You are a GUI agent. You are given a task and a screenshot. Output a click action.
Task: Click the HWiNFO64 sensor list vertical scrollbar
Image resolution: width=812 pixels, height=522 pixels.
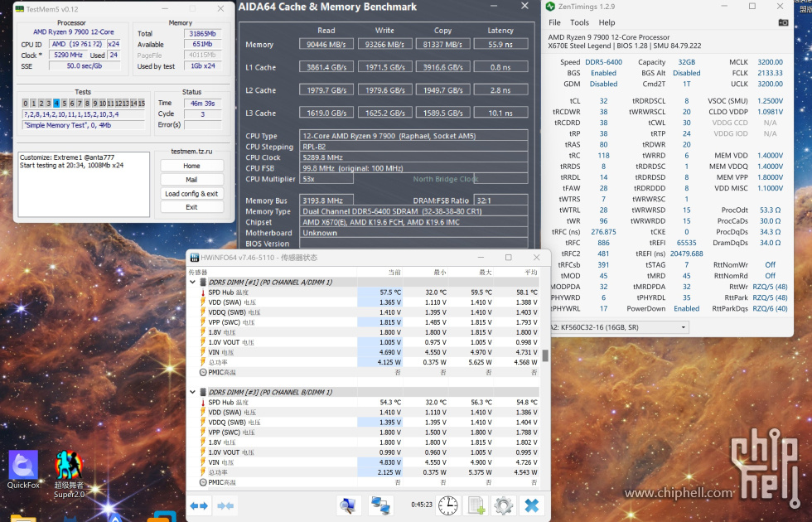[545, 355]
